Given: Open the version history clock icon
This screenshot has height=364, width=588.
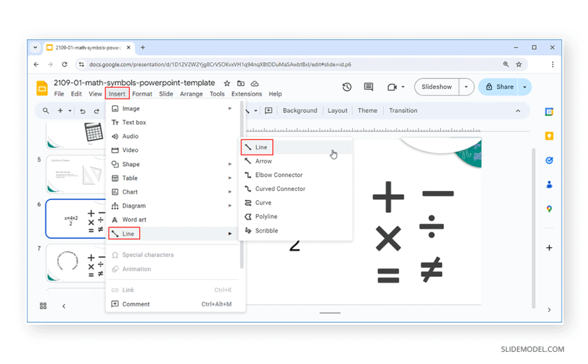Looking at the screenshot, I should click(347, 87).
